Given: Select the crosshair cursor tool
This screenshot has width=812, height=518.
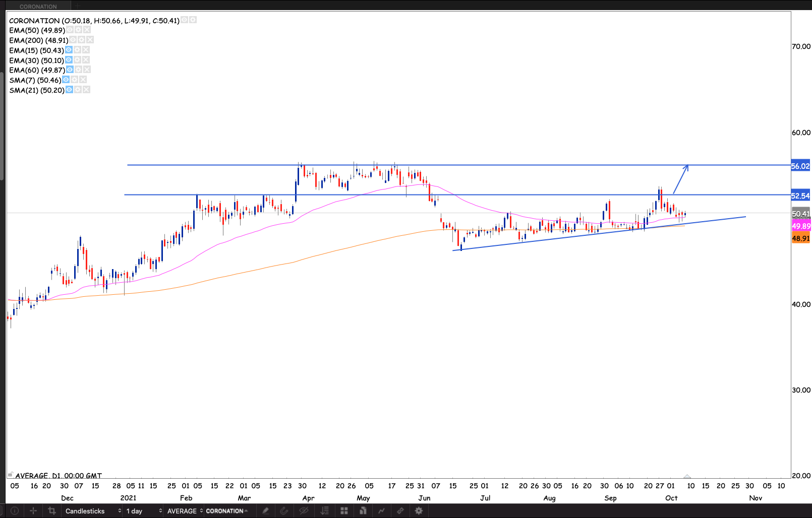Looking at the screenshot, I should tap(33, 510).
